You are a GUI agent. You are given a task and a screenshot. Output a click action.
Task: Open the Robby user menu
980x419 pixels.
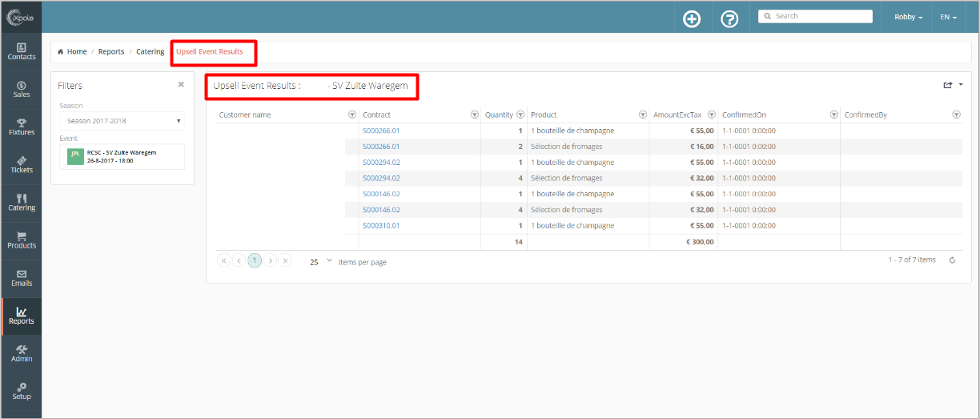908,17
